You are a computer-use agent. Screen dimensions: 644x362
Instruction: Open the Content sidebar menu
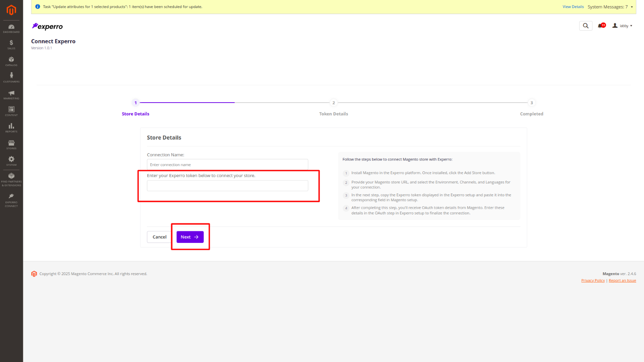tap(11, 111)
